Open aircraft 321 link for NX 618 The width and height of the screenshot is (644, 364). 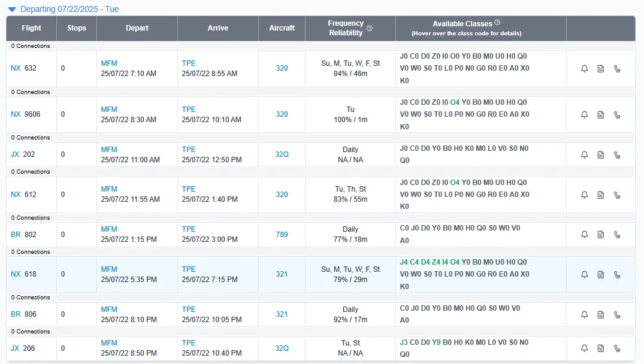coord(282,274)
